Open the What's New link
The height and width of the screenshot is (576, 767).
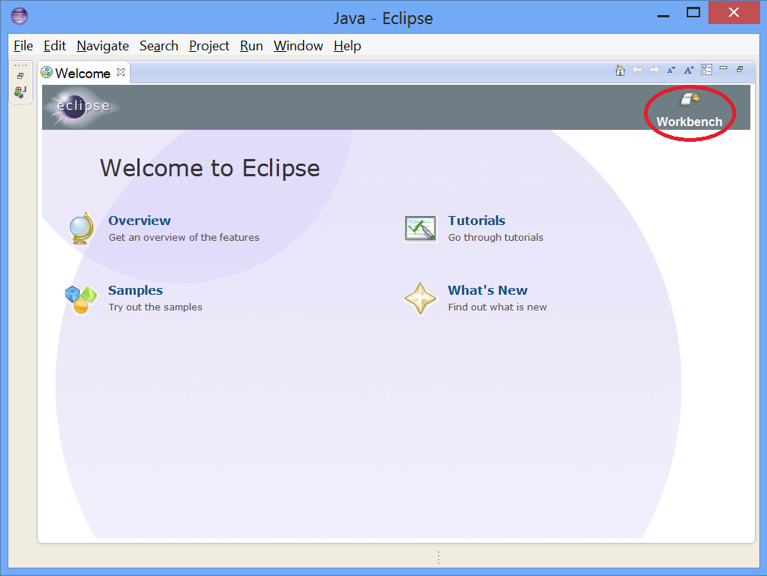click(488, 290)
